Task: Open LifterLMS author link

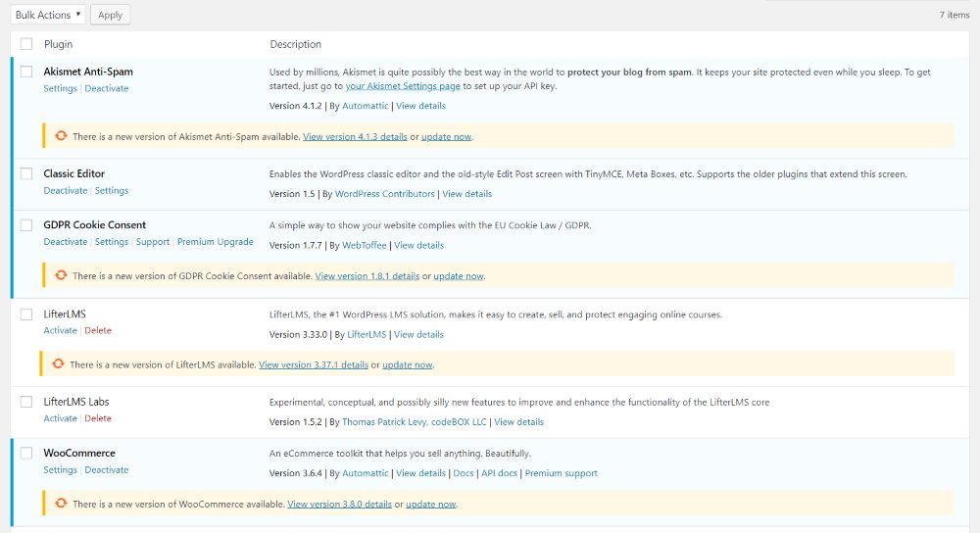Action: click(x=367, y=334)
